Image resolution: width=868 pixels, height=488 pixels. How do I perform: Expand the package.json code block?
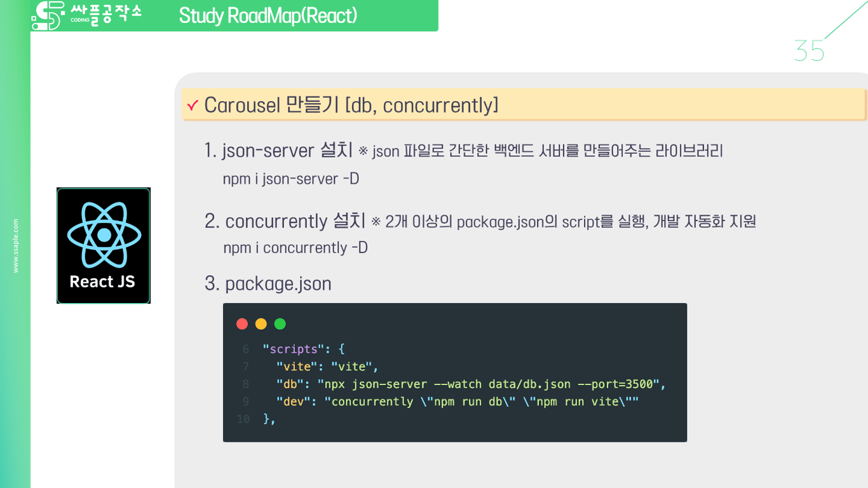(454, 372)
